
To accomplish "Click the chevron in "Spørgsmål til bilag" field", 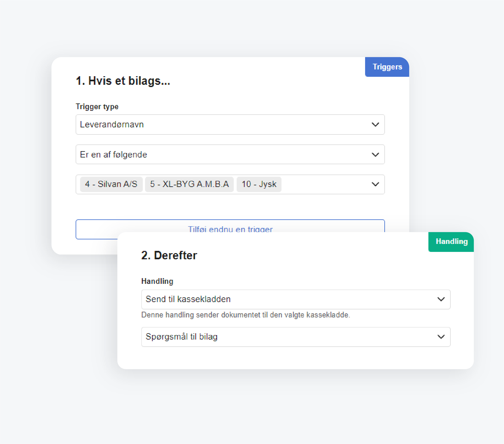I will [x=441, y=337].
